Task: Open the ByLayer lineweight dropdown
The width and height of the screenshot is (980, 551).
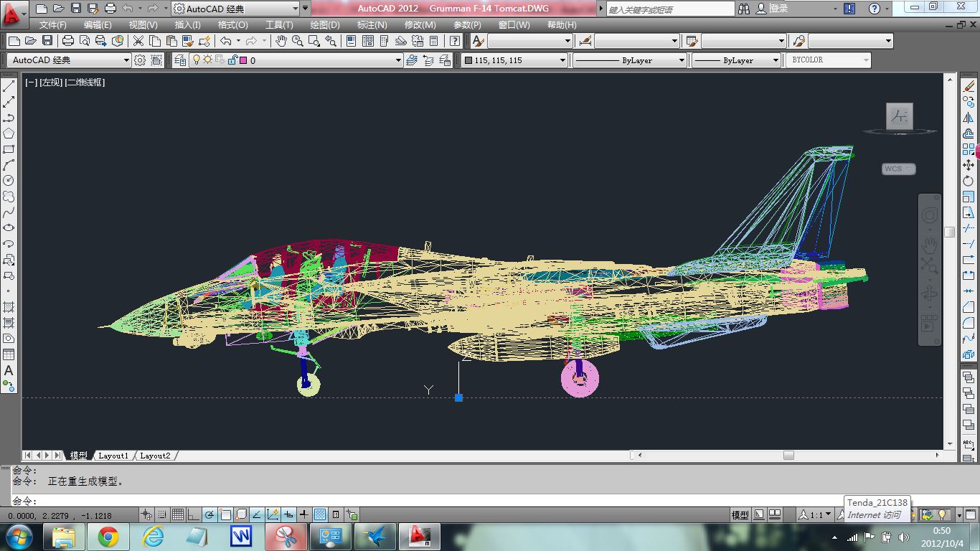Action: tap(736, 60)
